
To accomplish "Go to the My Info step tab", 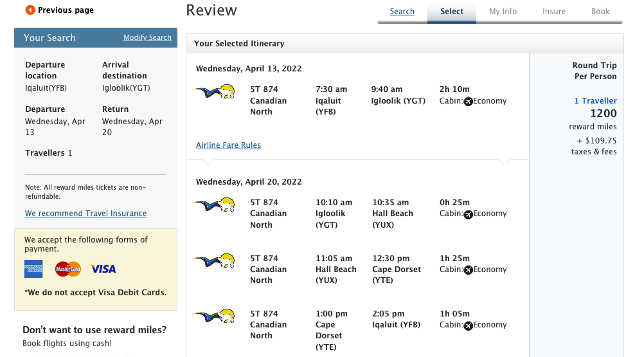I will [x=503, y=12].
